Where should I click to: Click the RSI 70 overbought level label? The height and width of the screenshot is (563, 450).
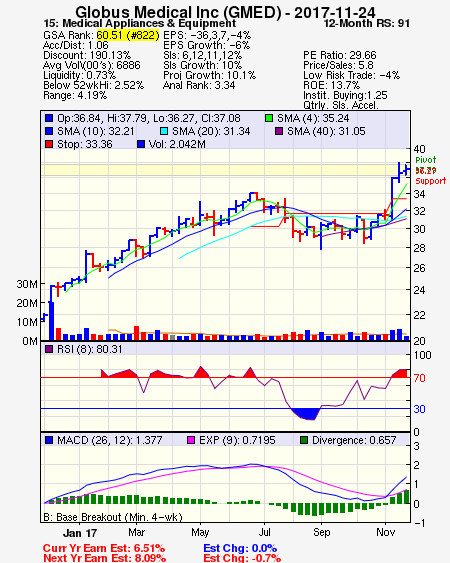[419, 378]
